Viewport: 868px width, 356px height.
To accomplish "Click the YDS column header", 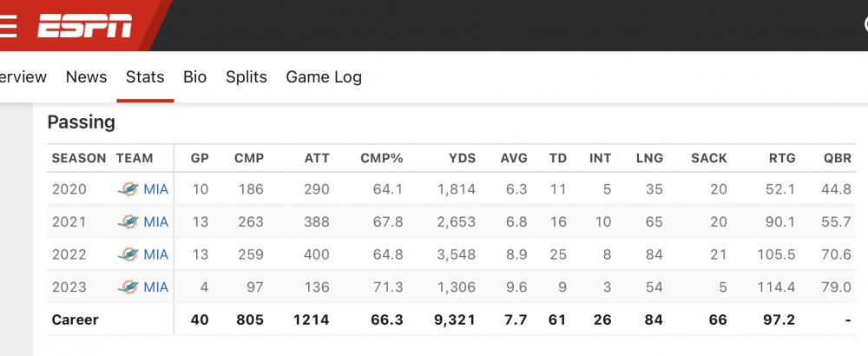I will (461, 158).
